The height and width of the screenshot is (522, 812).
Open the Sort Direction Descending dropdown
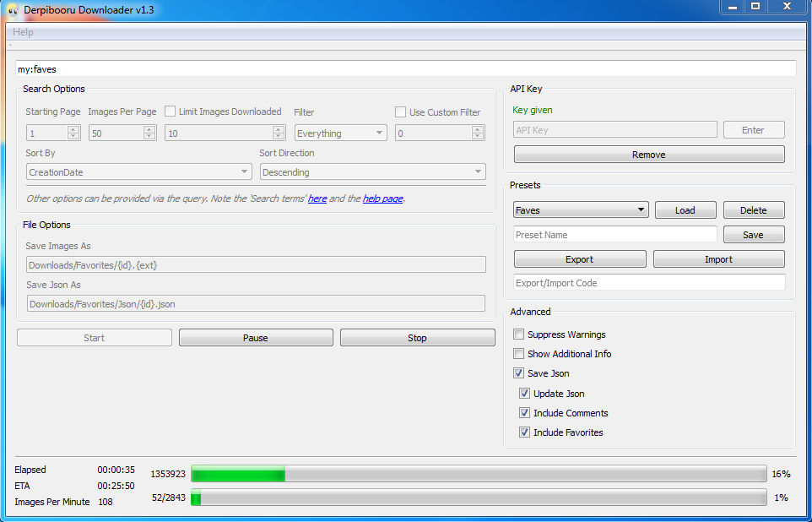pyautogui.click(x=373, y=172)
